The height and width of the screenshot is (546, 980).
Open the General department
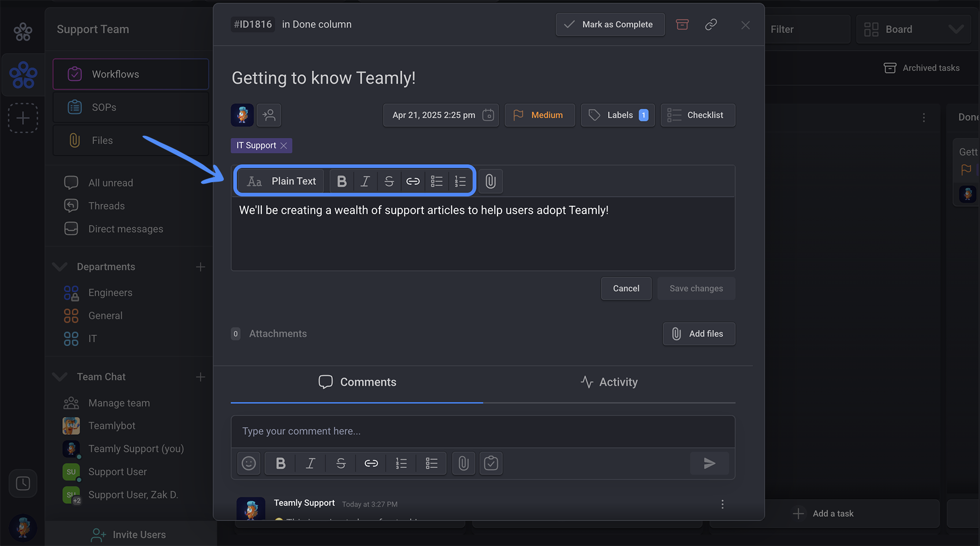105,315
